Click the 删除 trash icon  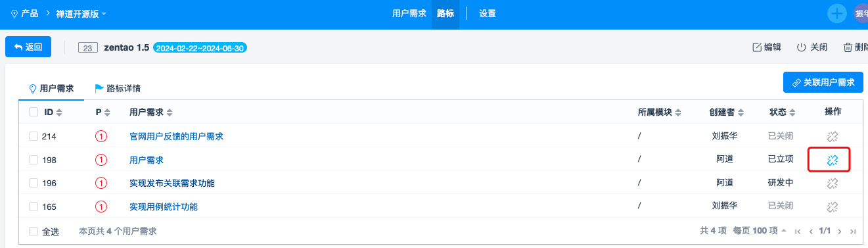coord(848,47)
